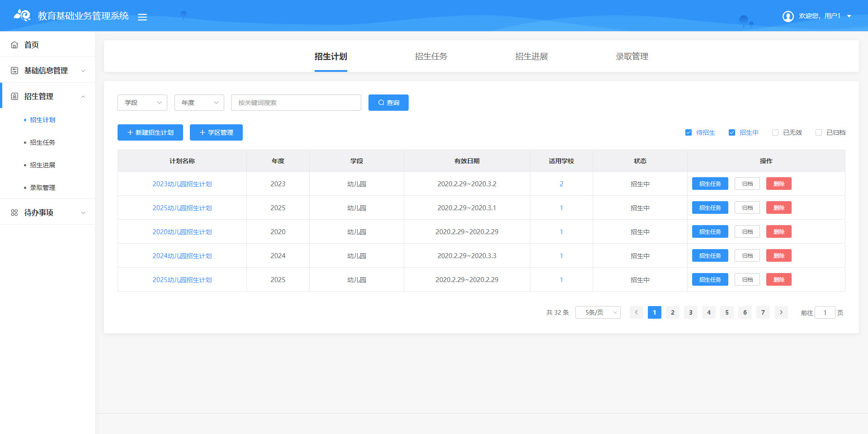Viewport: 868px width, 434px height.
Task: Switch to the 招生进展 top tab
Action: click(x=532, y=57)
